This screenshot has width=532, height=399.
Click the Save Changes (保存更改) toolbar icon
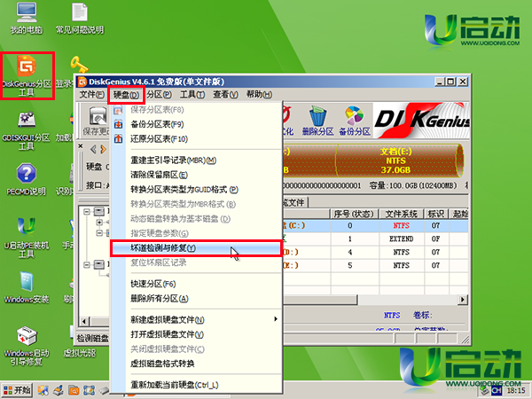click(x=97, y=121)
